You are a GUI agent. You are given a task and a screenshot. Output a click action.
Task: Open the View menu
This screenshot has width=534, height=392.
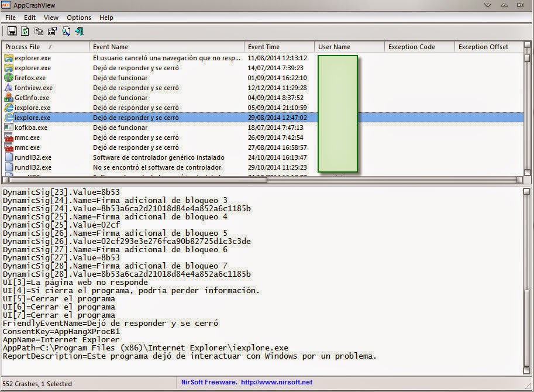coord(51,18)
